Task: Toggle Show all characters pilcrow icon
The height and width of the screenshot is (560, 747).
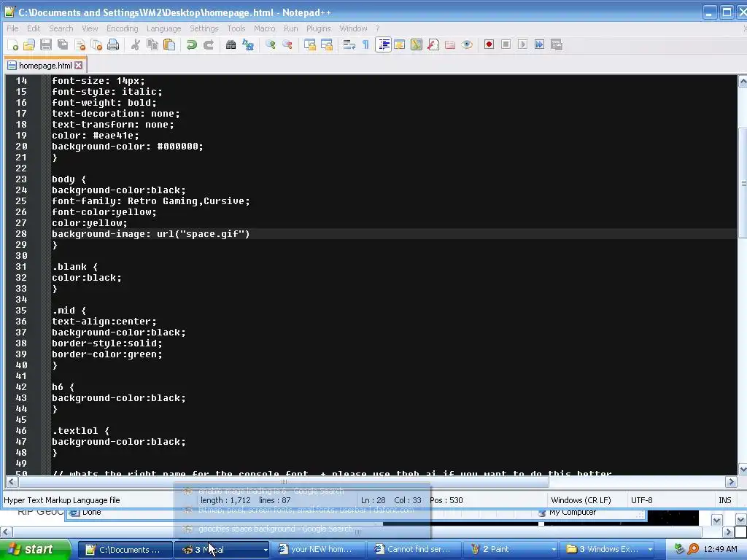Action: click(365, 44)
